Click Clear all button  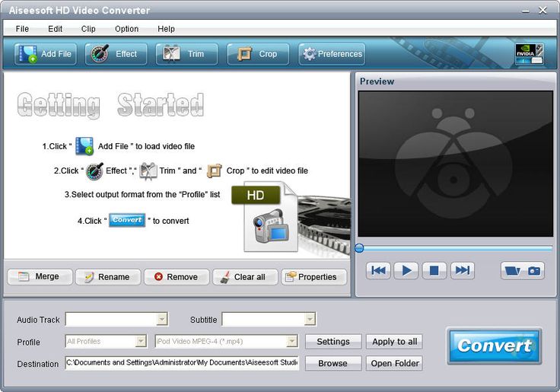click(x=245, y=276)
